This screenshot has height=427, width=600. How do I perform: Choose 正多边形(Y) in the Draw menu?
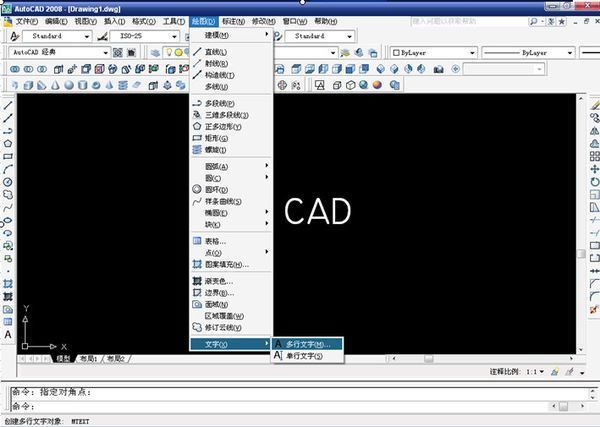[232, 127]
